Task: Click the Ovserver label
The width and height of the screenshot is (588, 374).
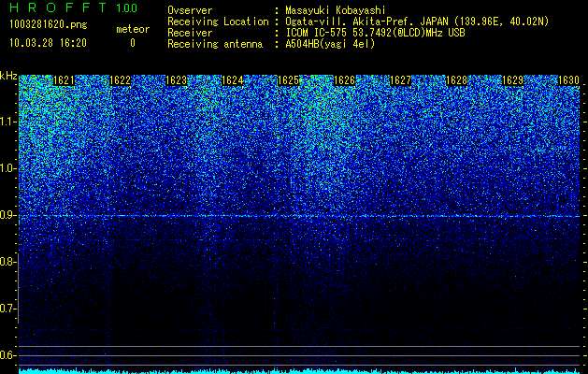Action: point(190,10)
